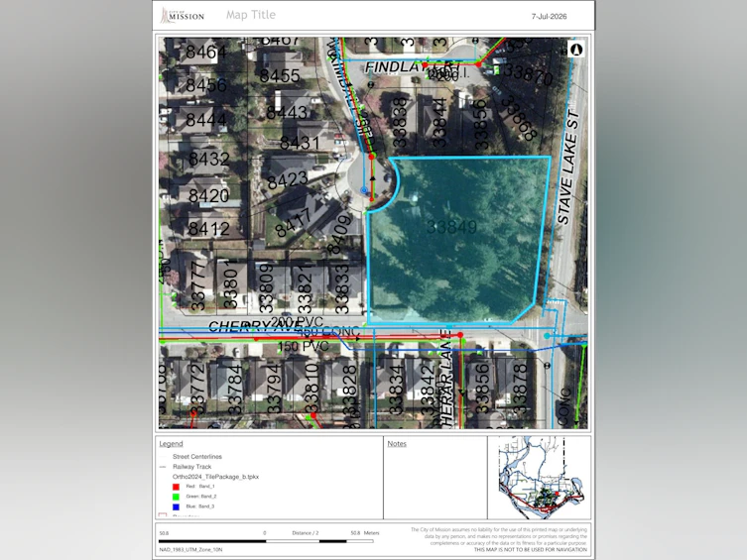Click the distance scale bar
Screen dimensions: 747x560
pyautogui.click(x=266, y=541)
